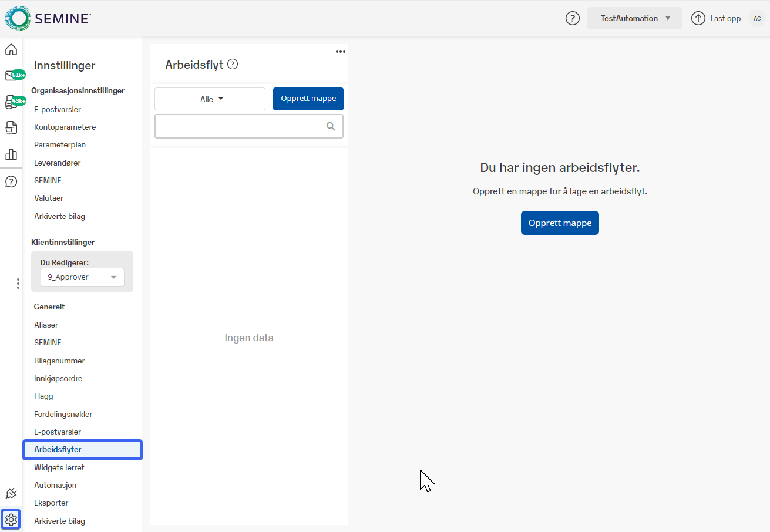Select Kontoparametere in settings menu
This screenshot has width=770, height=532.
pyautogui.click(x=65, y=127)
